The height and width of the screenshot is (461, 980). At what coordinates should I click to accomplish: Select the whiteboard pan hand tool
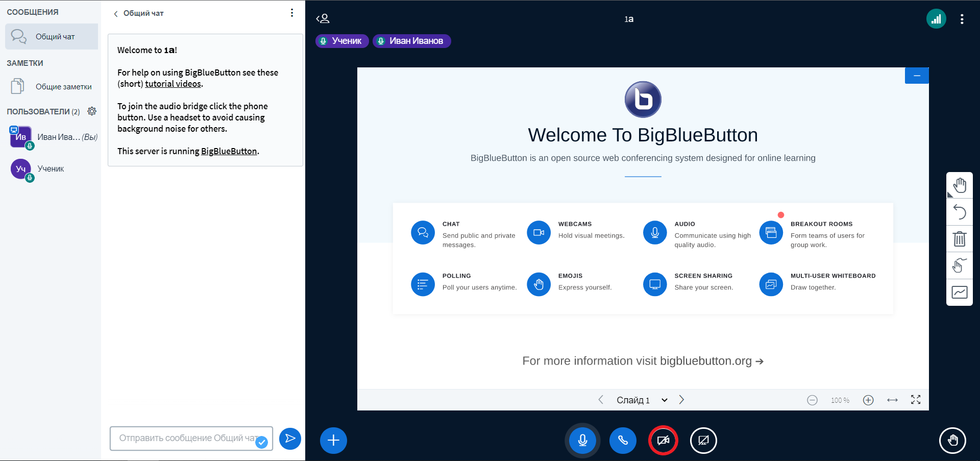(x=960, y=185)
